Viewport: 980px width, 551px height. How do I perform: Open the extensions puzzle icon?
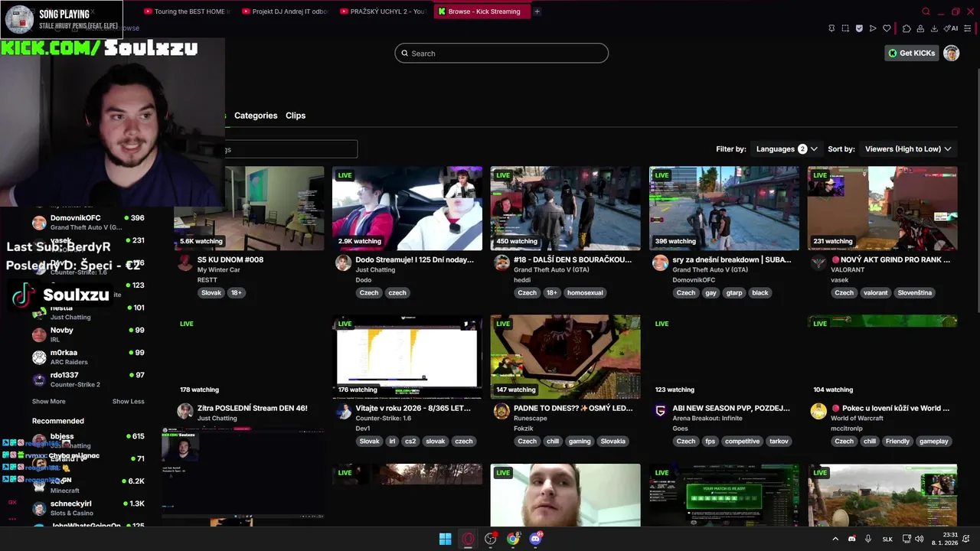coord(906,28)
